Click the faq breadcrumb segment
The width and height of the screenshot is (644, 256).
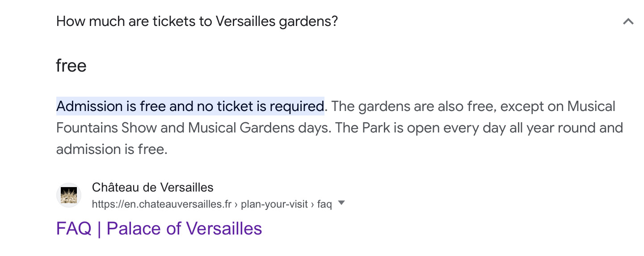[x=324, y=204]
